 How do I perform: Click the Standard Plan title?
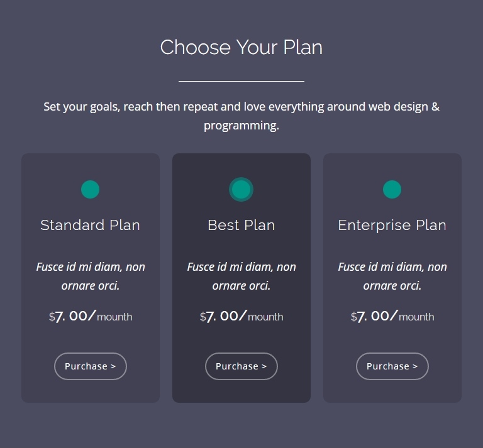pyautogui.click(x=90, y=225)
